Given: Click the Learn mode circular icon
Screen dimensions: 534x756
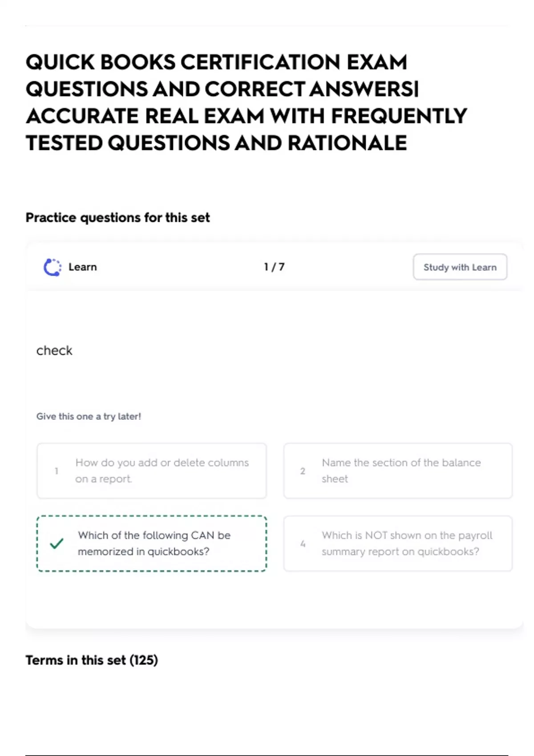Looking at the screenshot, I should [53, 267].
